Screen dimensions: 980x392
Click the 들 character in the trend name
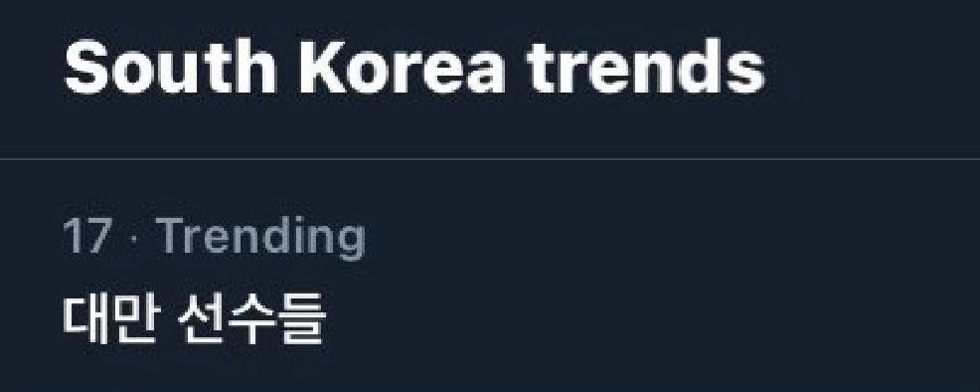click(301, 317)
